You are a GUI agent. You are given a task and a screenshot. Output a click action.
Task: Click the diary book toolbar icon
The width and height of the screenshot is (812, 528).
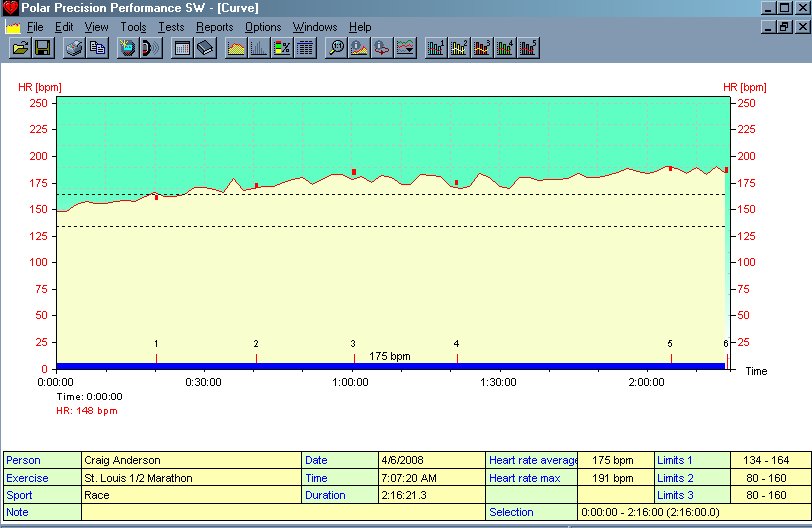click(205, 48)
